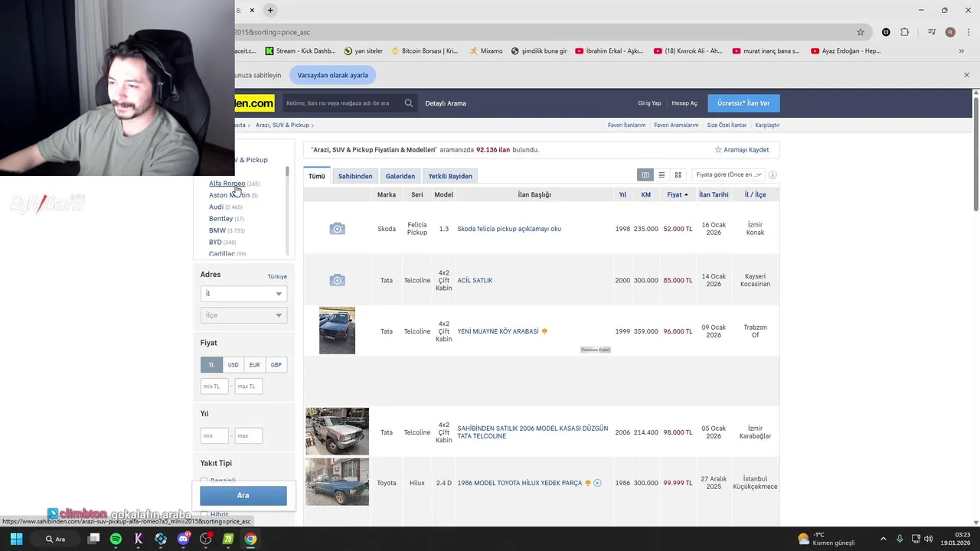Open the Windows Start menu
The width and height of the screenshot is (980, 551).
[16, 539]
